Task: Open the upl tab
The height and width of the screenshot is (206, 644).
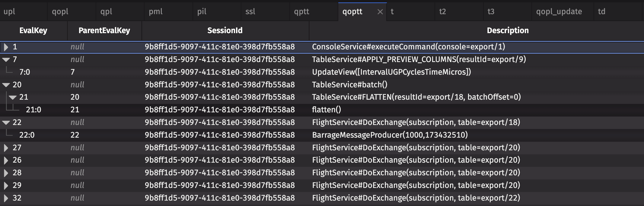Action: 10,12
